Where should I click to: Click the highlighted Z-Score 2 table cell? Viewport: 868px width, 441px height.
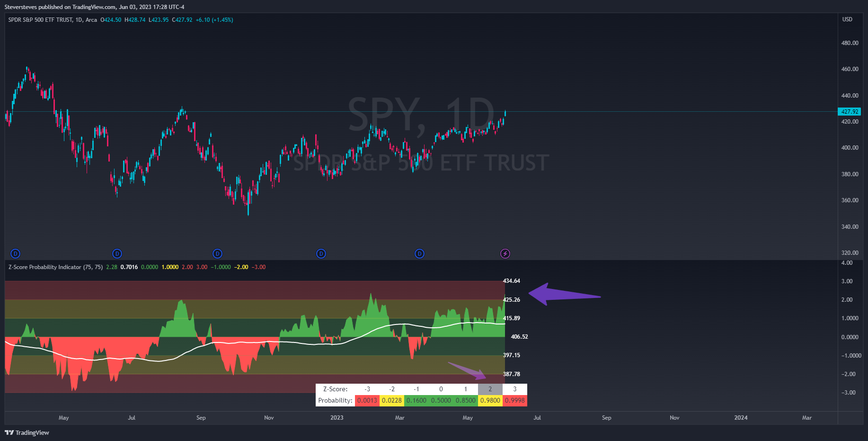[x=490, y=389]
